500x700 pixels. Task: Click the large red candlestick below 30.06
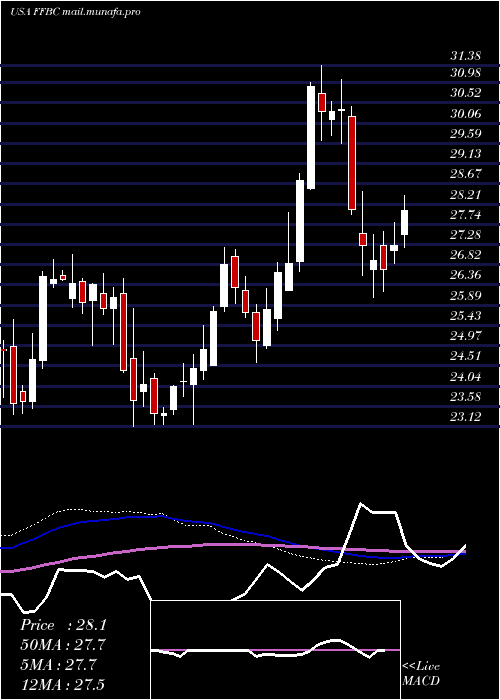(352, 162)
